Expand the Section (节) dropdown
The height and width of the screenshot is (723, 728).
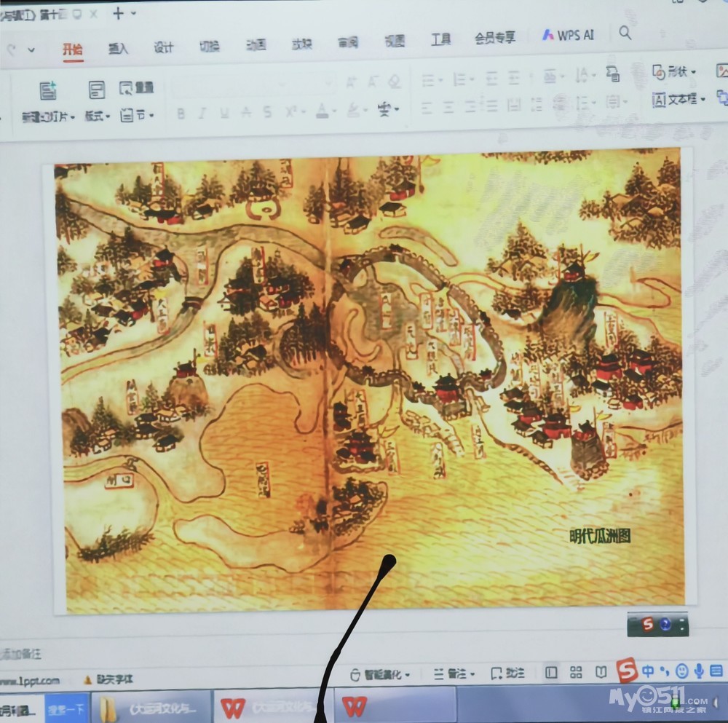click(x=136, y=115)
